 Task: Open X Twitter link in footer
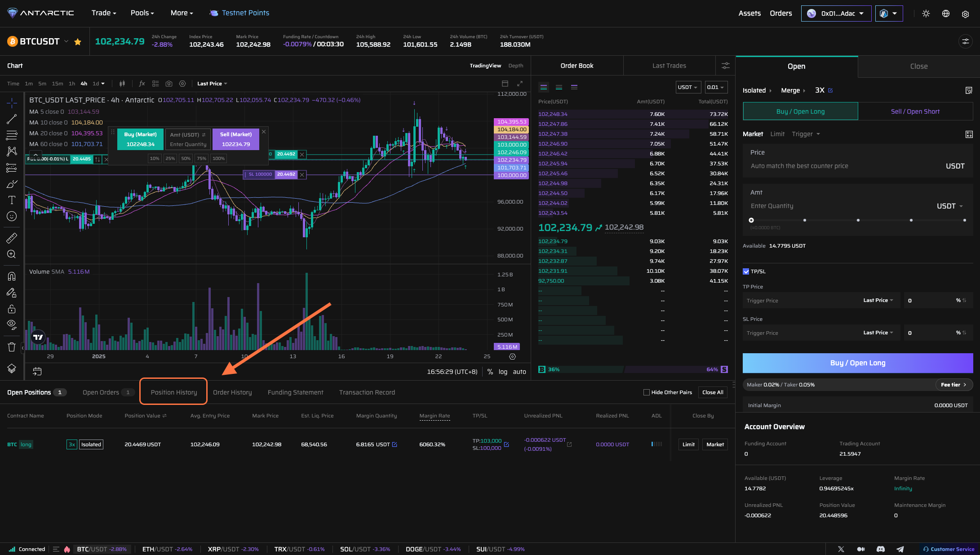(841, 549)
